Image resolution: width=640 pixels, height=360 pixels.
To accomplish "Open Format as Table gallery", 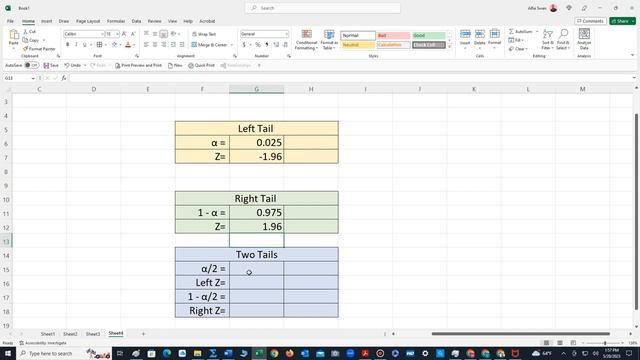I will tap(329, 40).
